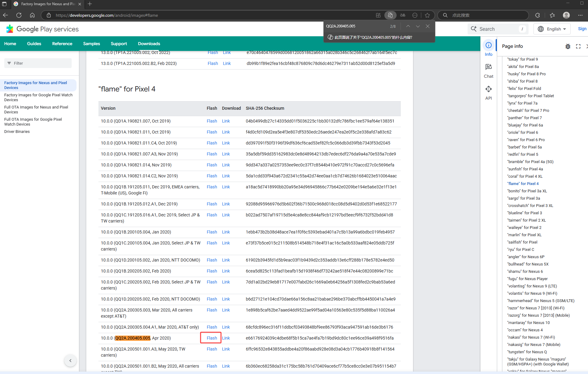Click the highlighted QQ2A.200405.005 text
Image resolution: width=588 pixels, height=374 pixels.
tap(133, 338)
